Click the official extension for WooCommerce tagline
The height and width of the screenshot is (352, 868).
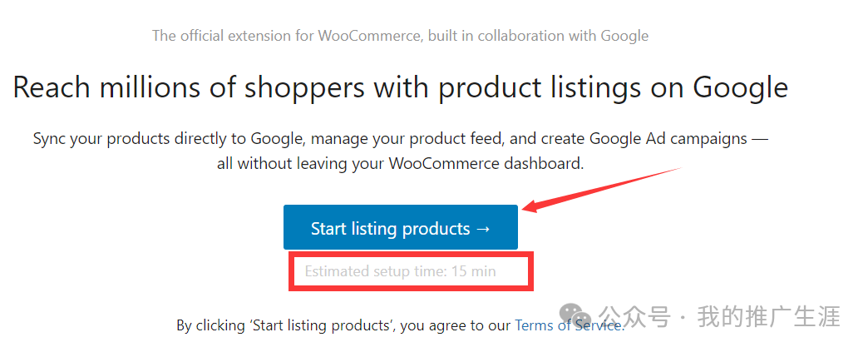pos(400,36)
